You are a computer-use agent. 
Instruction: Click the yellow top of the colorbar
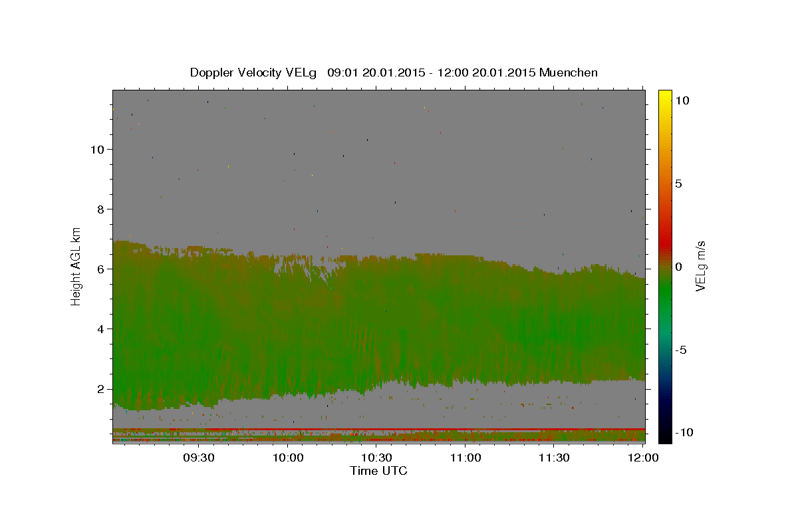[664, 96]
